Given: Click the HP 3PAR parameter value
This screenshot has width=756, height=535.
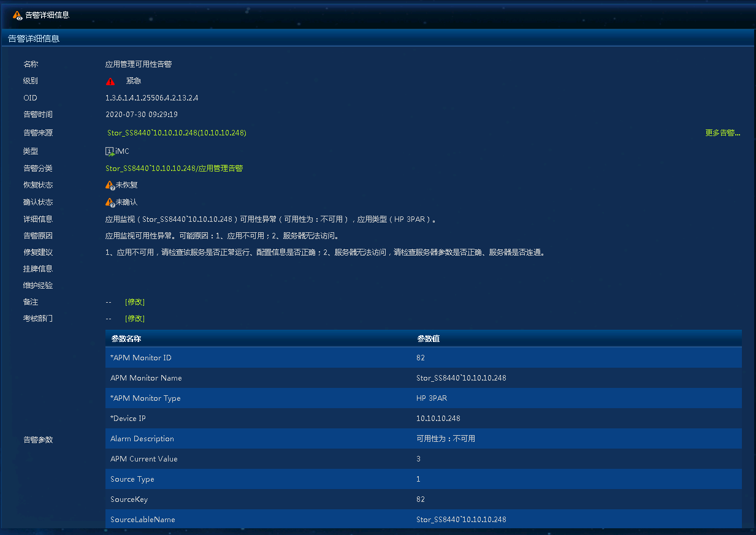Looking at the screenshot, I should coord(432,398).
